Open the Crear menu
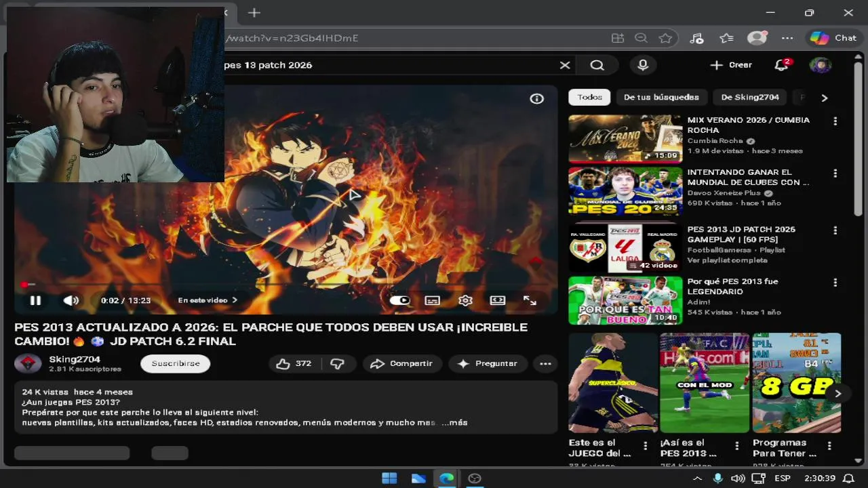The height and width of the screenshot is (488, 868). click(731, 65)
